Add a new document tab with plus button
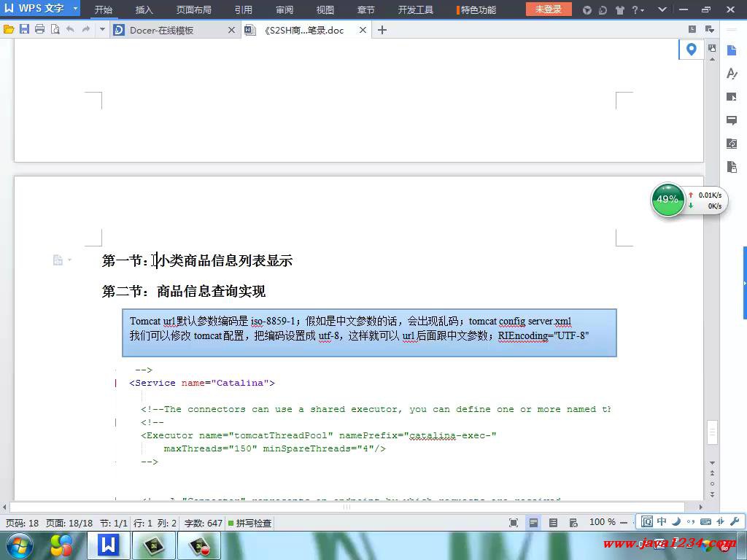747x560 pixels. (382, 30)
